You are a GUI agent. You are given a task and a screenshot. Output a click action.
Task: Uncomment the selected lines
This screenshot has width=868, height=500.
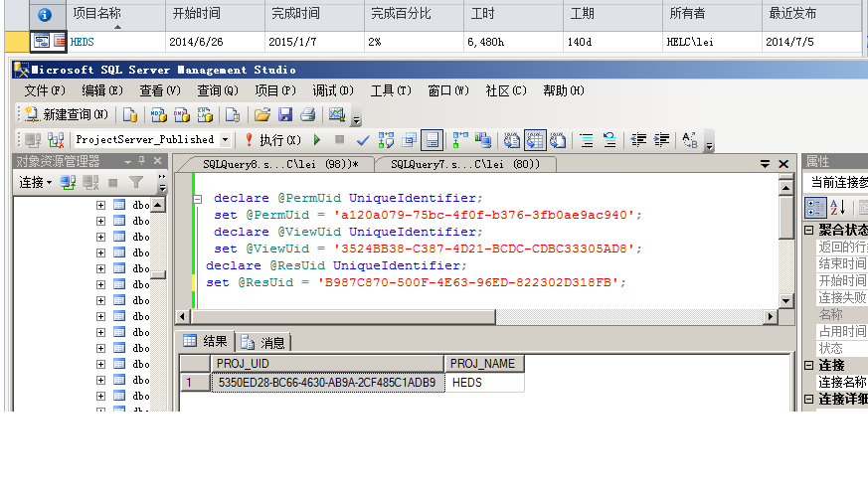(x=609, y=140)
